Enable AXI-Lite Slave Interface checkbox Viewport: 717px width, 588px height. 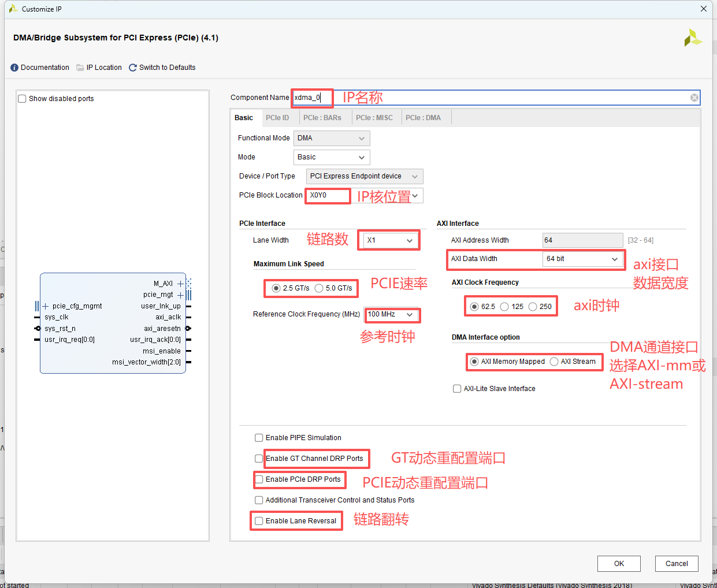pyautogui.click(x=457, y=389)
